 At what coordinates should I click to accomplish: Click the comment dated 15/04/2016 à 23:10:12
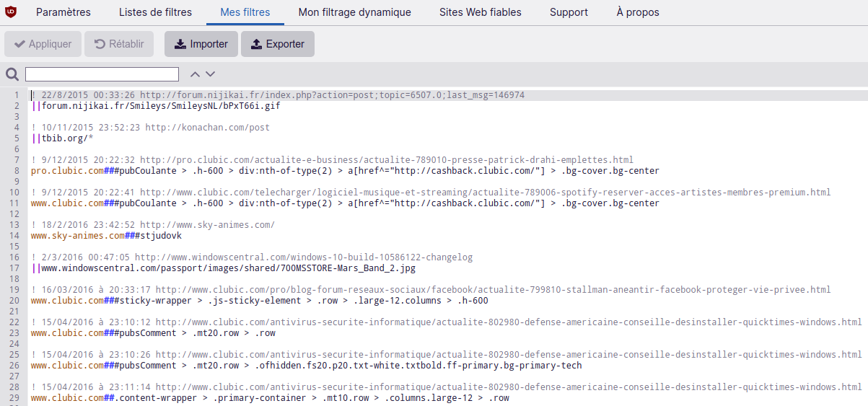point(447,322)
